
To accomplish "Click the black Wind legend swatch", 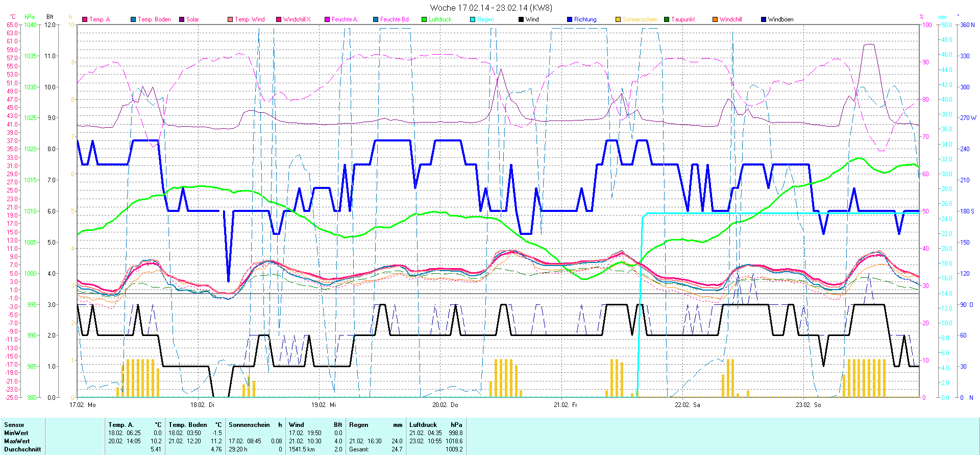I will 521,19.
